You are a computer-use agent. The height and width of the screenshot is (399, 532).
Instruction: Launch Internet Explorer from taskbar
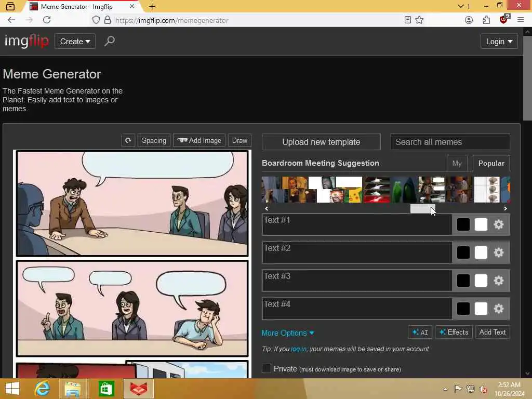click(42, 389)
